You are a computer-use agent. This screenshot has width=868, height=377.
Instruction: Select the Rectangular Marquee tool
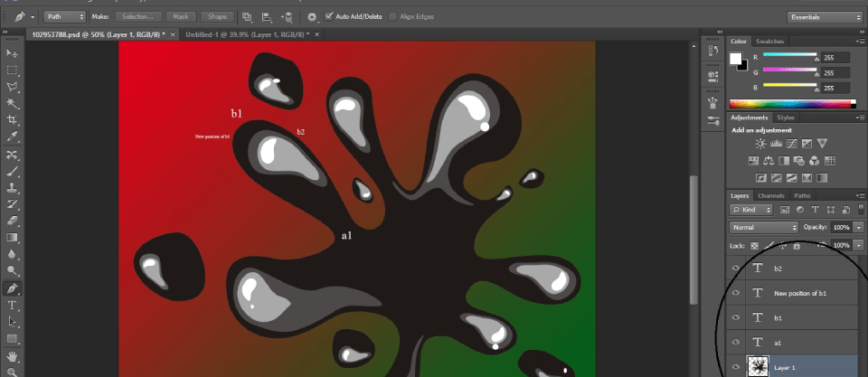tap(12, 71)
